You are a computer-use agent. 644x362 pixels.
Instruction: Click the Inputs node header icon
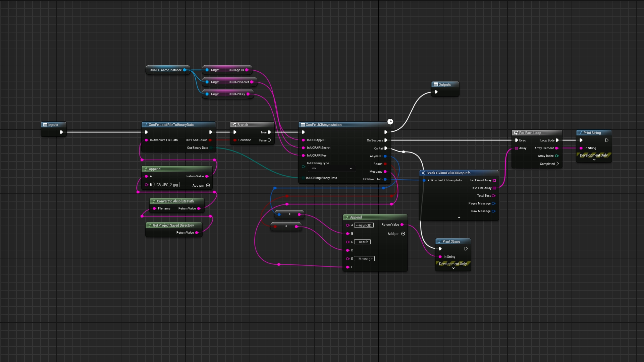tap(45, 125)
